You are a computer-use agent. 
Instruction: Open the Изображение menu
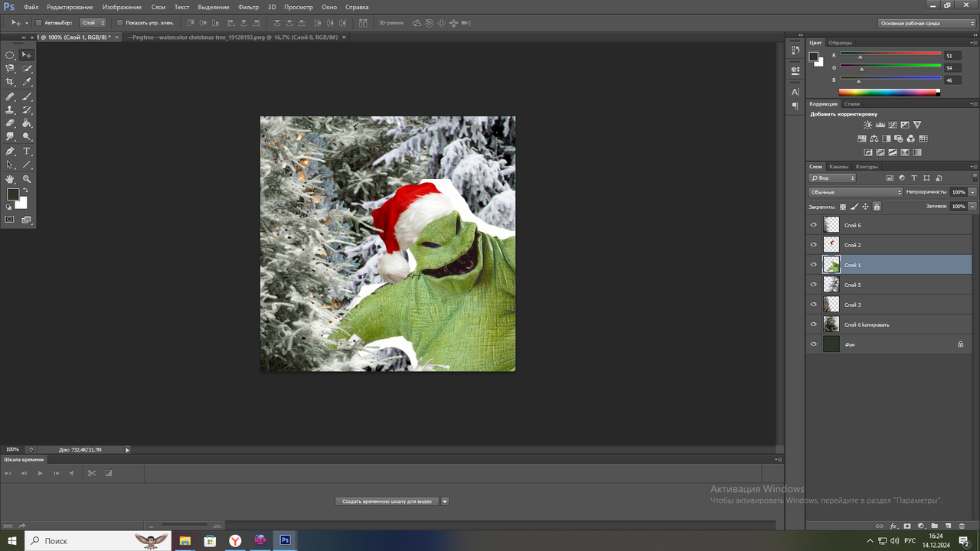pyautogui.click(x=122, y=7)
